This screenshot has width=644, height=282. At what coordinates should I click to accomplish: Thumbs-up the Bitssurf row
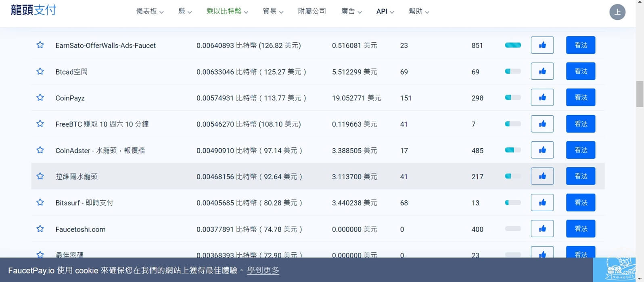(542, 203)
